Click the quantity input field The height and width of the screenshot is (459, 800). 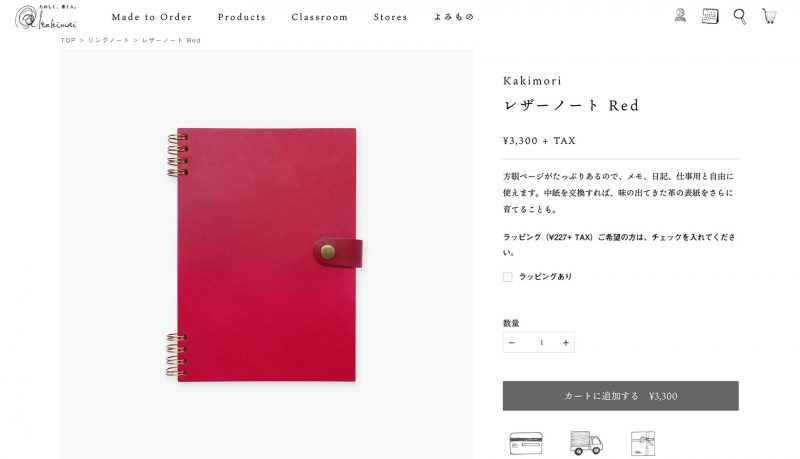pos(541,343)
